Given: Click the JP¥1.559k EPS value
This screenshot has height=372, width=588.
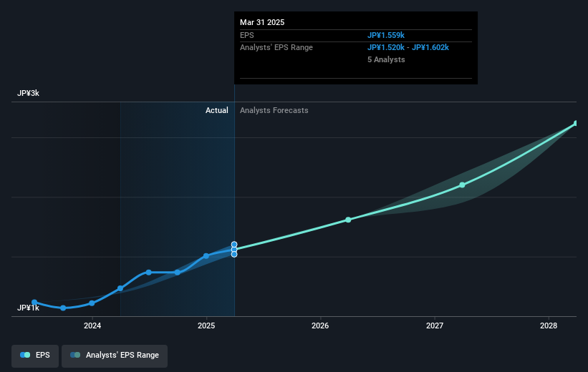Looking at the screenshot, I should point(386,35).
